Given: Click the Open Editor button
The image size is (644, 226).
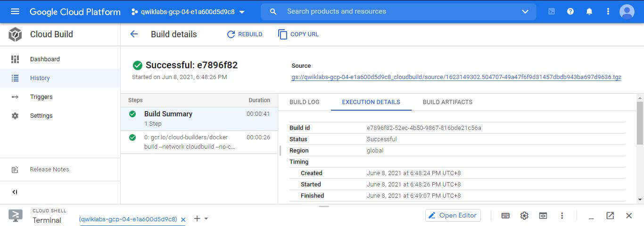Looking at the screenshot, I should [453, 216].
